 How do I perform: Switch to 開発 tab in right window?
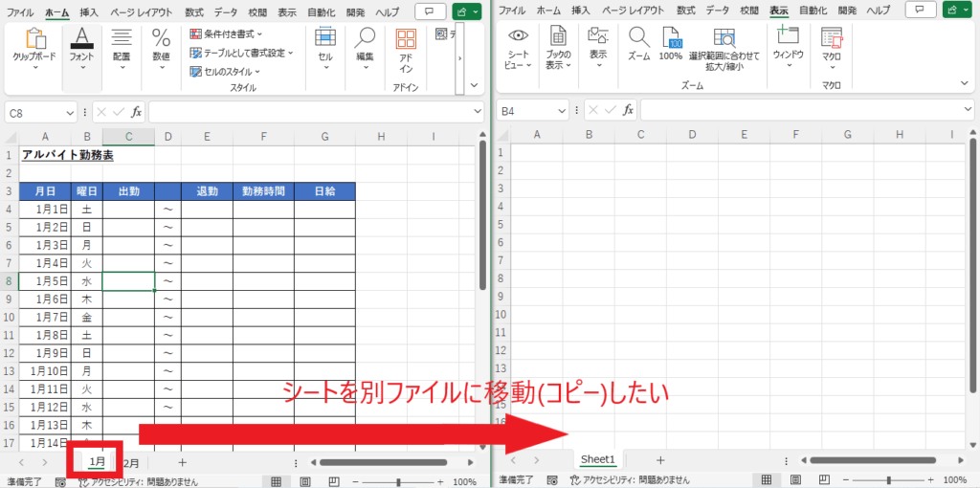(848, 10)
